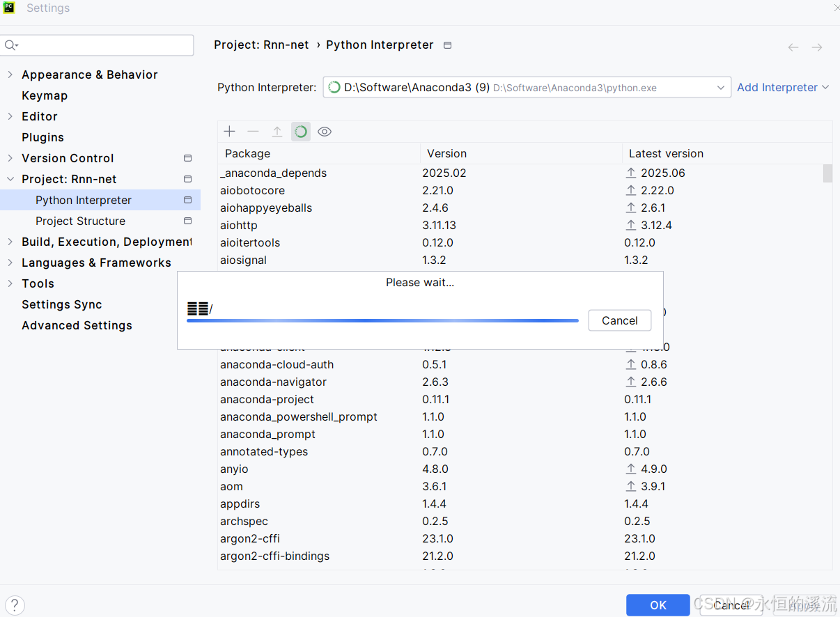This screenshot has width=840, height=617.
Task: Click upgrade arrow for _anaconda_depends
Action: pos(631,173)
